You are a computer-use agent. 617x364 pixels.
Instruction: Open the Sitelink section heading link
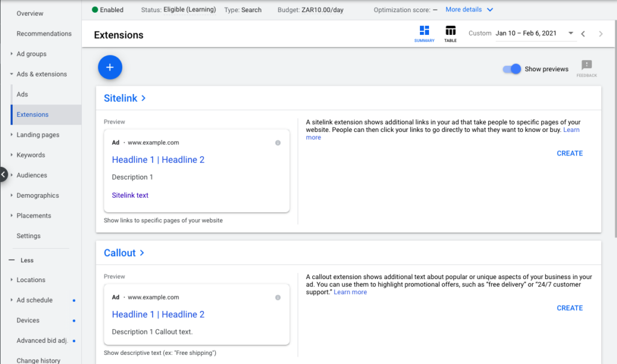tap(125, 98)
